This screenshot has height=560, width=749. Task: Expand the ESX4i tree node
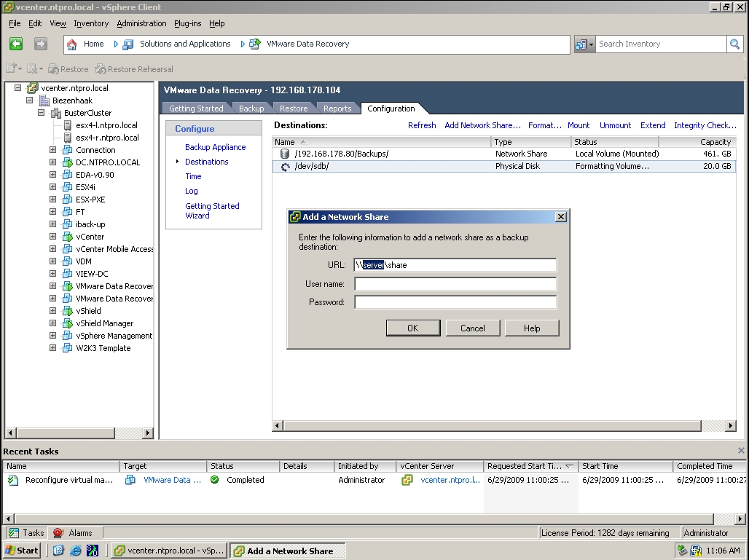[x=53, y=187]
